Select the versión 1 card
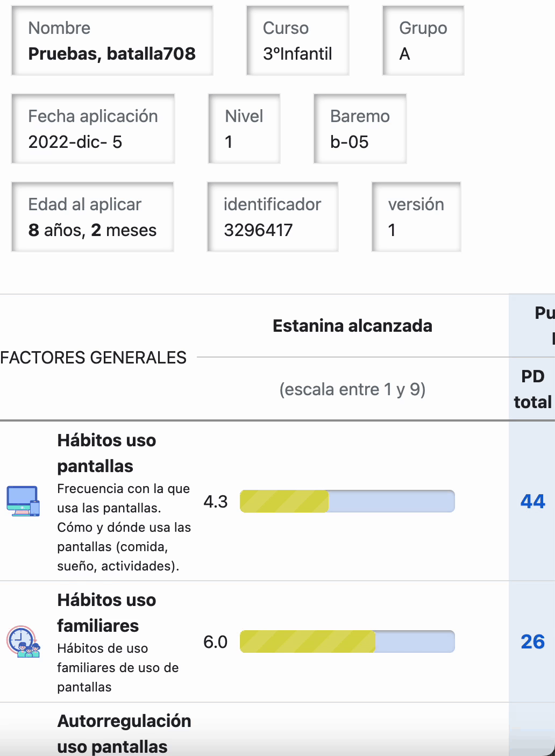The width and height of the screenshot is (555, 756). pos(416,217)
